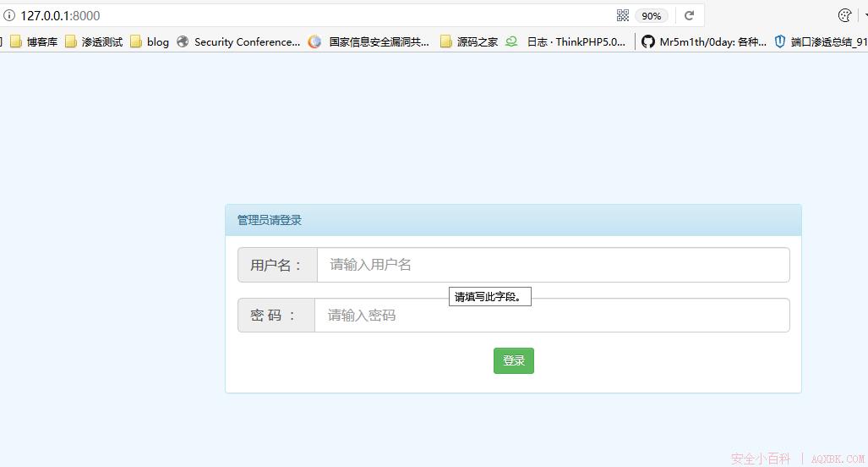Click the 90% zoom level indicator
Viewport: 868px width, 467px height.
[651, 16]
